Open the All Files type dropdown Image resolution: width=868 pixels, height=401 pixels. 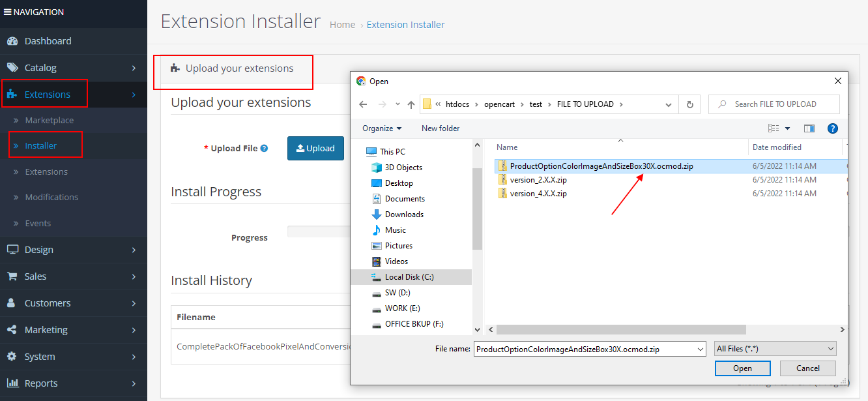click(x=775, y=349)
